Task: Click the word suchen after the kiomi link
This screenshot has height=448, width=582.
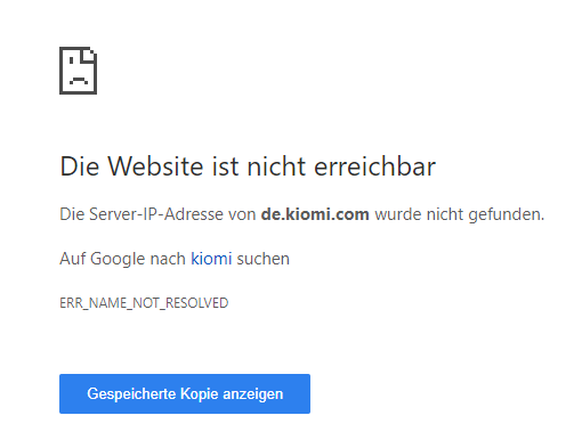Action: pyautogui.click(x=263, y=258)
